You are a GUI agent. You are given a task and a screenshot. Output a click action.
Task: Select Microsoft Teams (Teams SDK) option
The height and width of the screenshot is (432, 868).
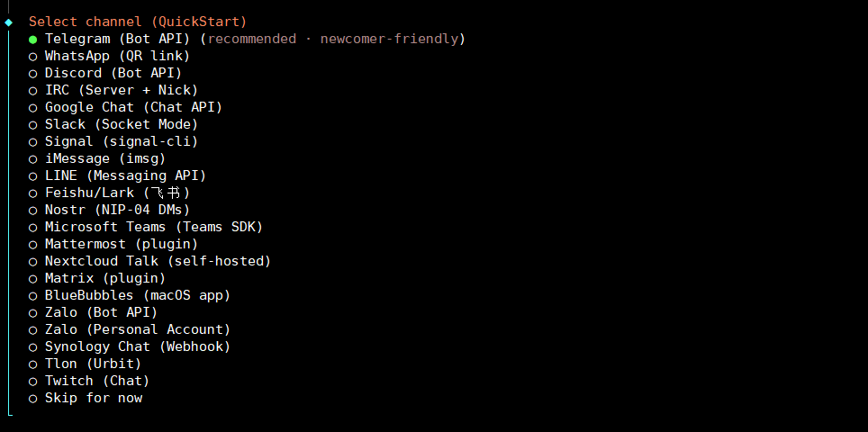coord(33,227)
